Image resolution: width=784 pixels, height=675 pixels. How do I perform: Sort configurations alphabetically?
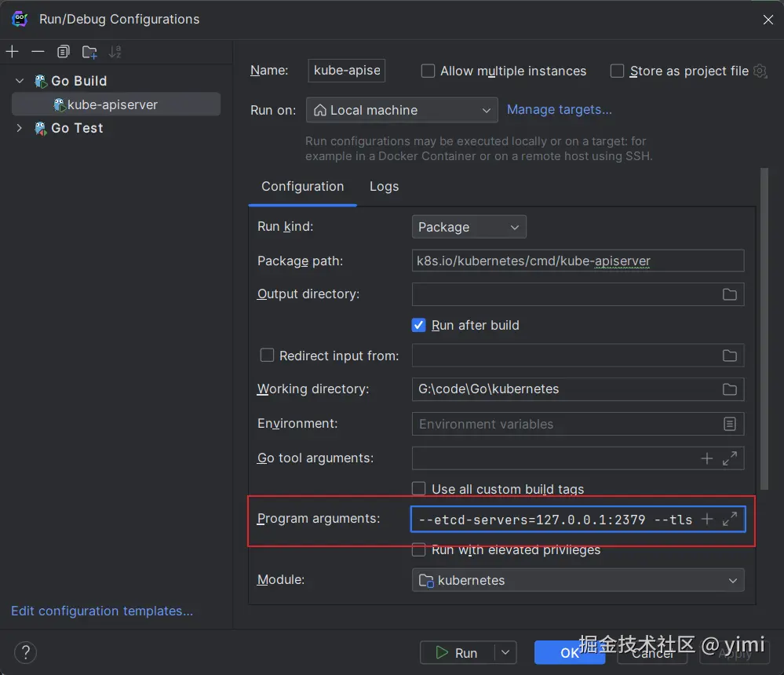click(x=115, y=52)
